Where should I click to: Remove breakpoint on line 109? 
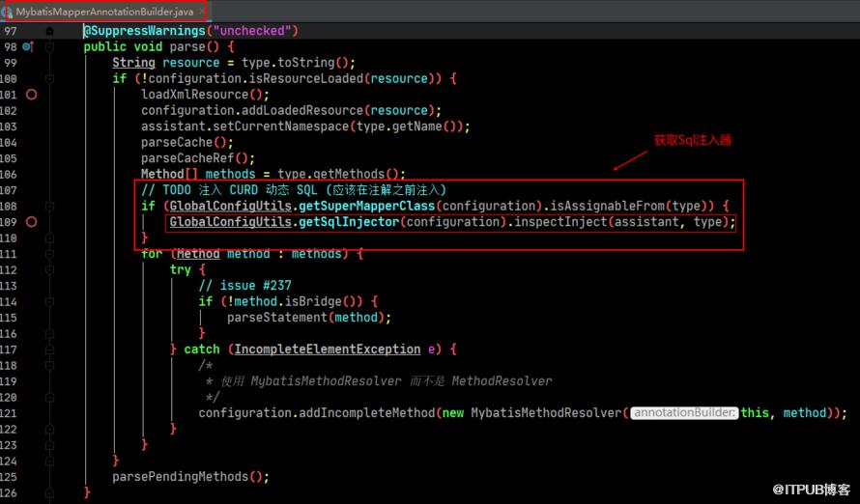pyautogui.click(x=32, y=222)
